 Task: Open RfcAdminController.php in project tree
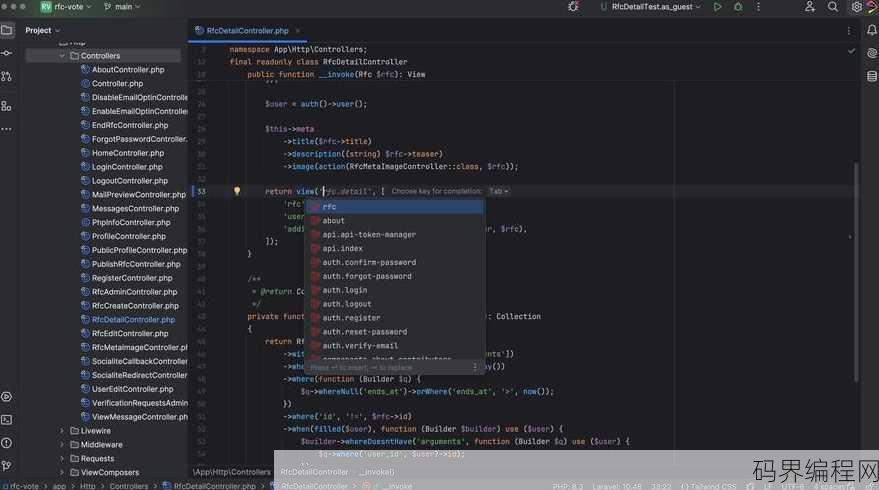click(x=134, y=292)
